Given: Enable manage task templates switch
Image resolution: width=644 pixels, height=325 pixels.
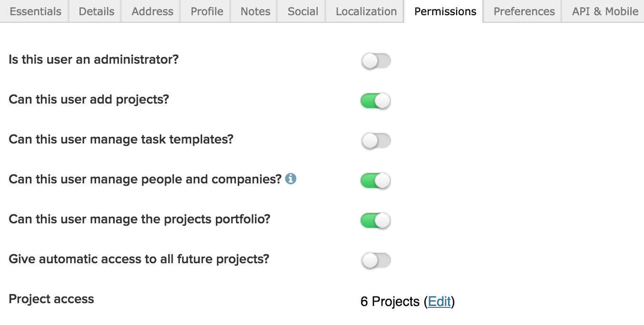Looking at the screenshot, I should 376,141.
